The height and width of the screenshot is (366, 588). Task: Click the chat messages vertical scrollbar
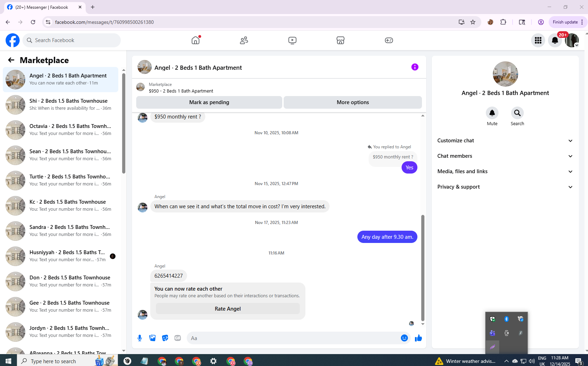[423, 268]
